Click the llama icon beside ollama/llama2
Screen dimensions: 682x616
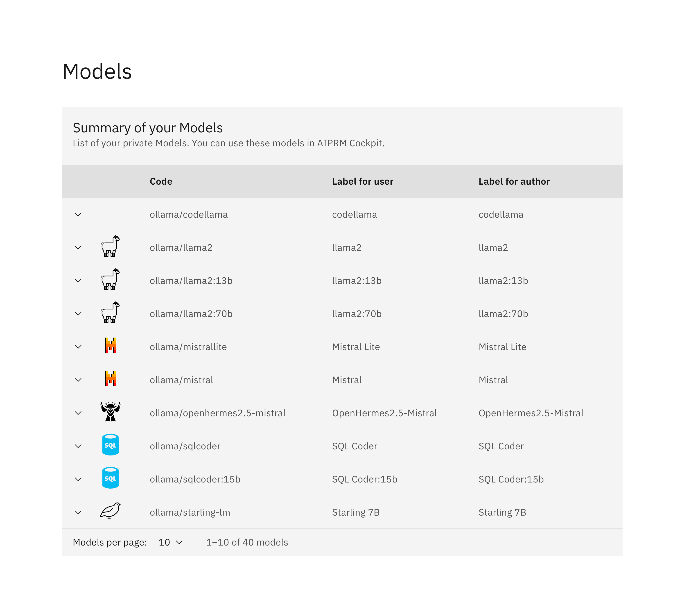[x=110, y=246]
